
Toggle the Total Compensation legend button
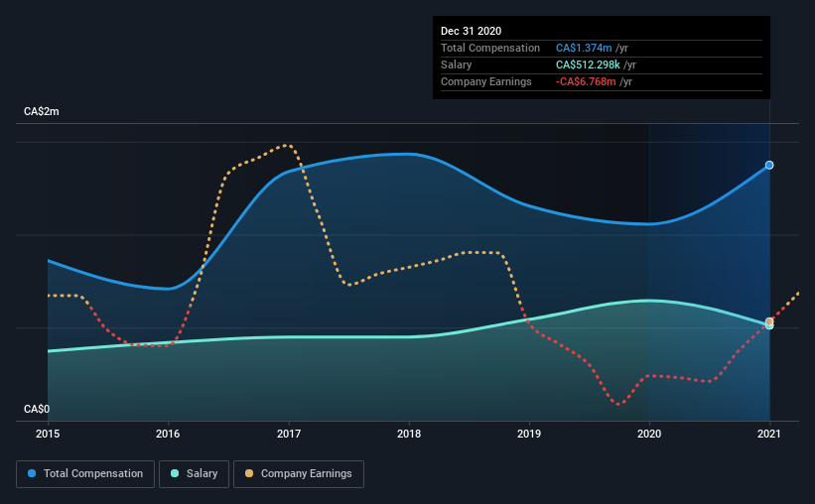click(85, 474)
